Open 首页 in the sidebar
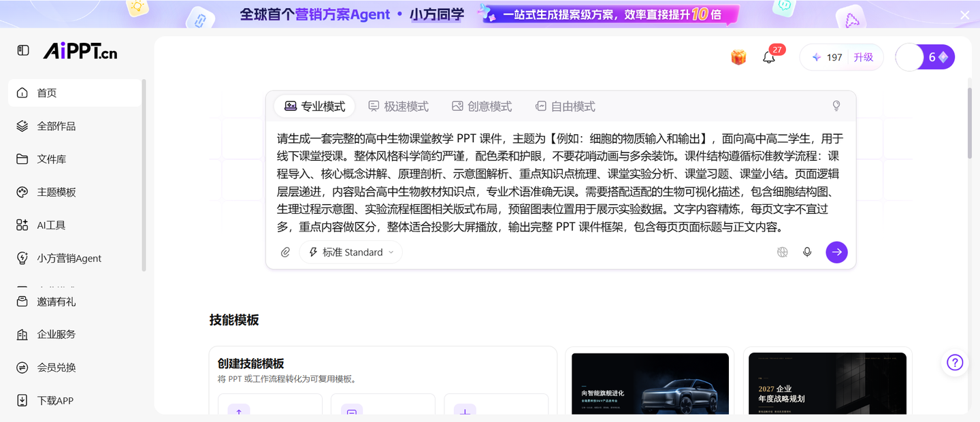 click(75, 93)
